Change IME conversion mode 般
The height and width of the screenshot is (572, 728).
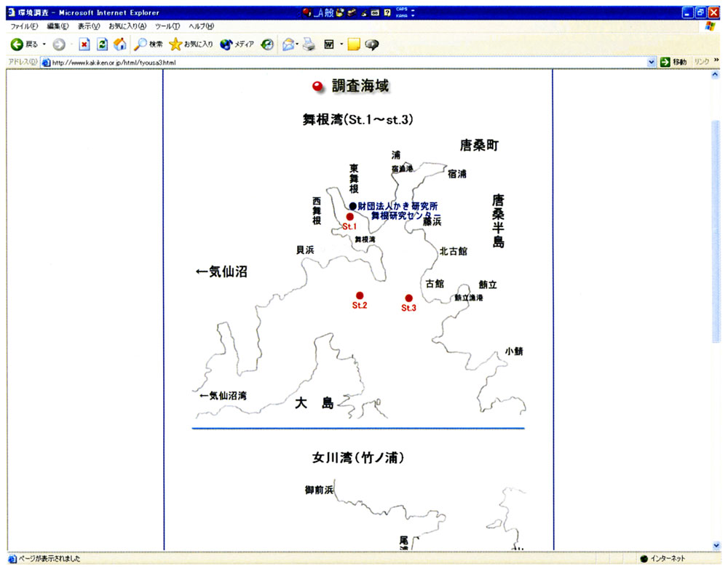click(x=329, y=12)
